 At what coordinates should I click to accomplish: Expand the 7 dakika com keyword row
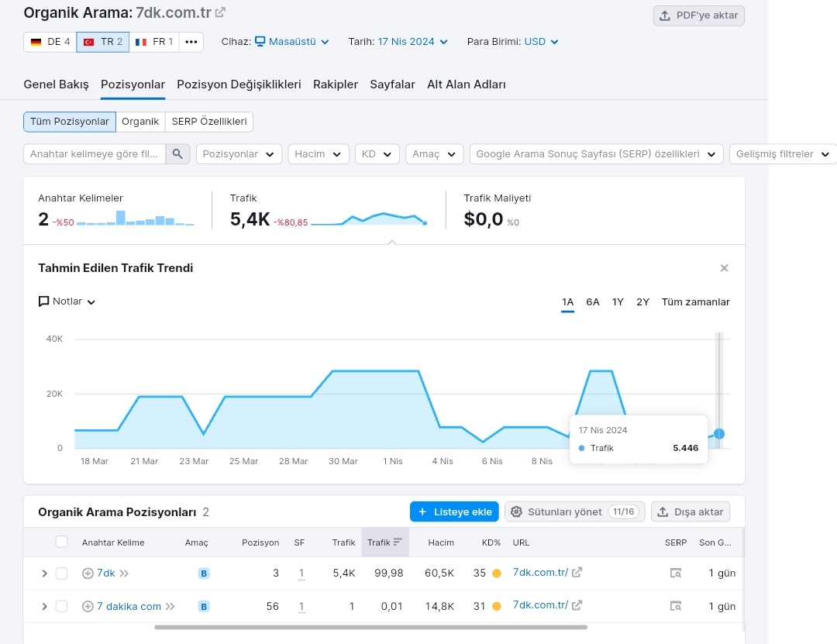(x=44, y=607)
